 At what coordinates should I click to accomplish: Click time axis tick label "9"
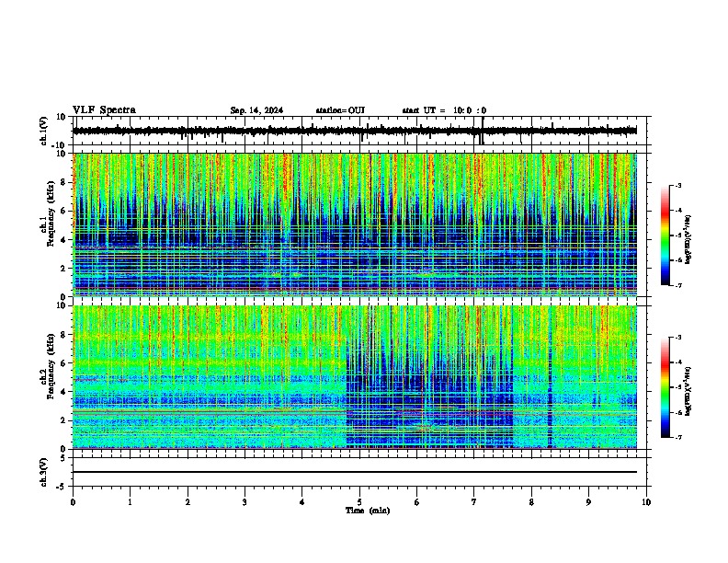[588, 502]
